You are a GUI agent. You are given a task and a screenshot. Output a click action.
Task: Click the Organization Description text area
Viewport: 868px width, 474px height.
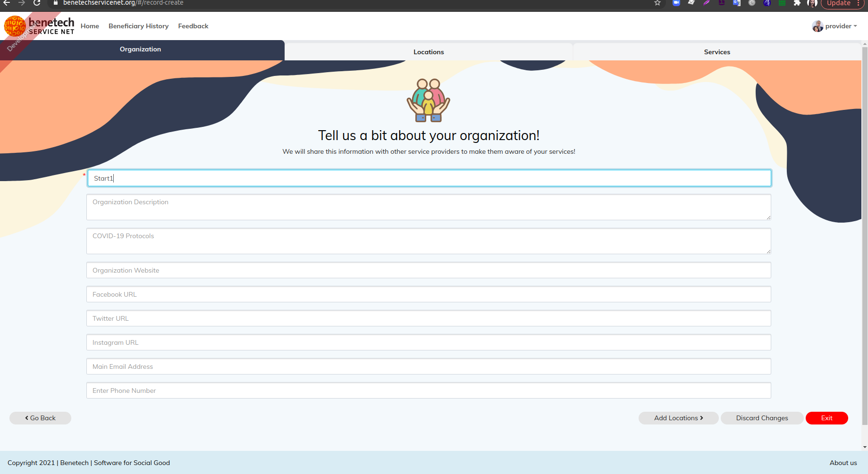(428, 207)
